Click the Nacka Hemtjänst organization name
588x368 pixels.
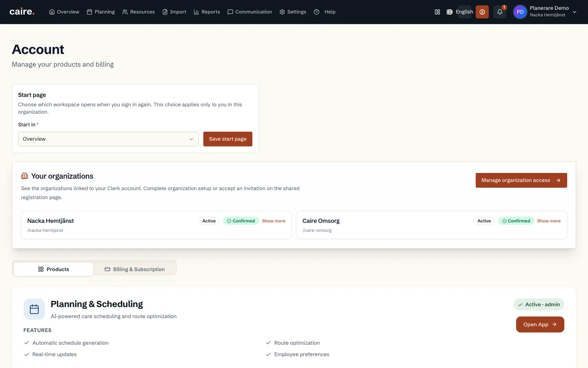tap(51, 221)
